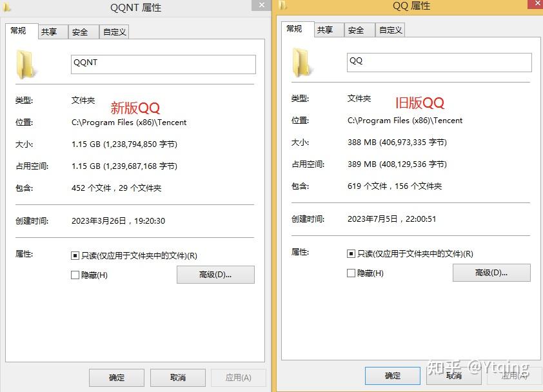Click the folder icon in QQ title bar

[284, 5]
